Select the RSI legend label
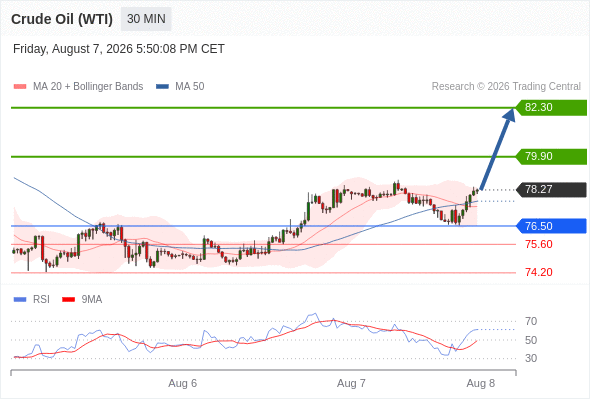 tap(41, 300)
